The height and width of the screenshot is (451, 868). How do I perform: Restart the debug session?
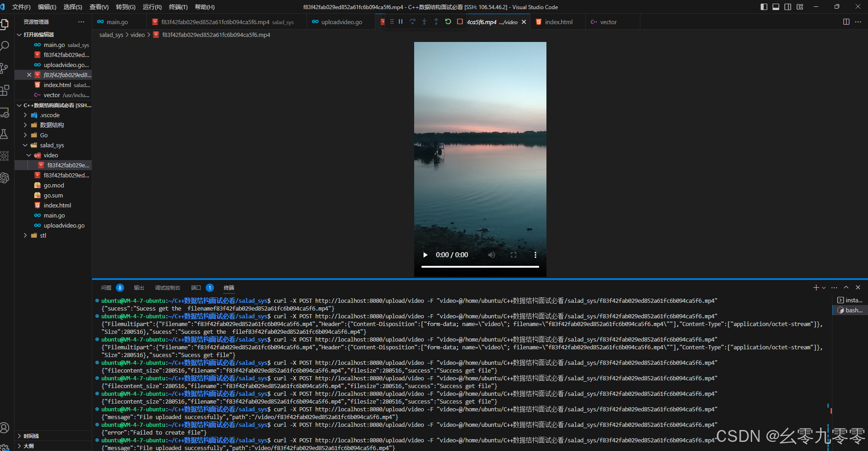(x=448, y=21)
